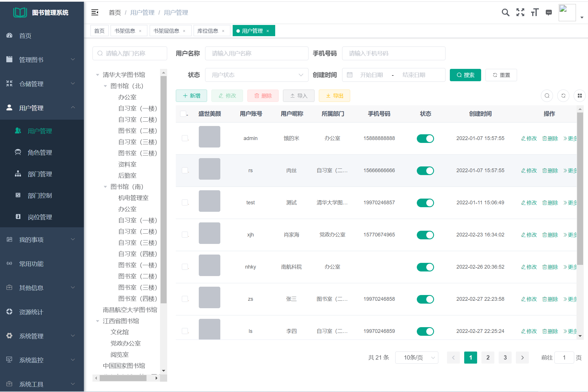Tick the checkbox for user rs
Screen dimensions: 588x392
[185, 170]
